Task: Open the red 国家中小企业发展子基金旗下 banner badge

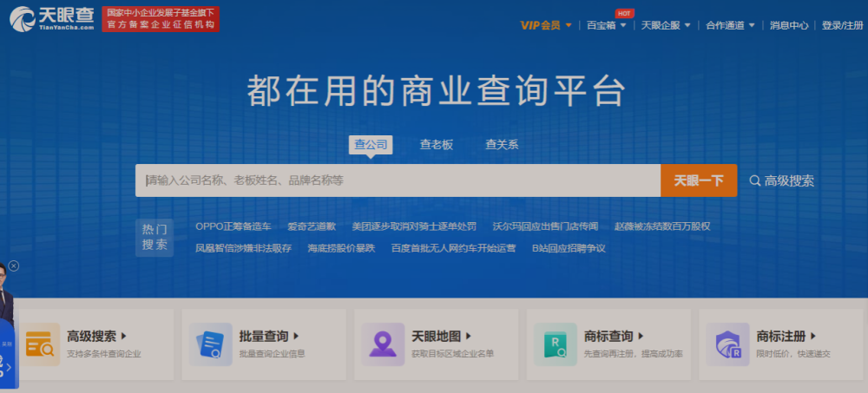Action: point(161,19)
